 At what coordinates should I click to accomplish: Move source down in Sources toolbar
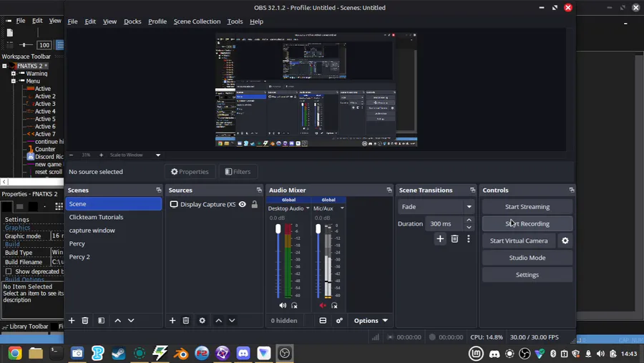(232, 320)
